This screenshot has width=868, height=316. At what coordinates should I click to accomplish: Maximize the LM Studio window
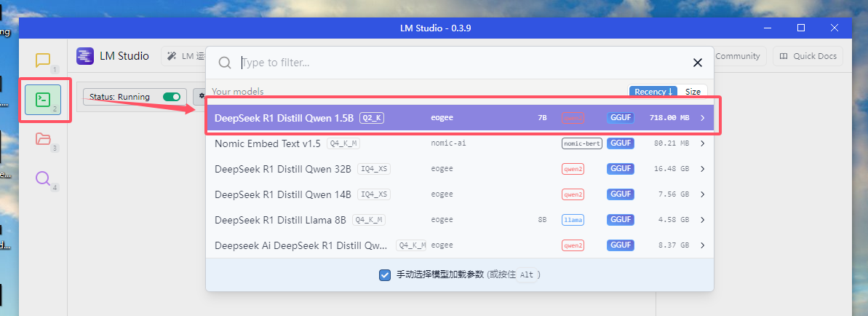click(x=801, y=28)
